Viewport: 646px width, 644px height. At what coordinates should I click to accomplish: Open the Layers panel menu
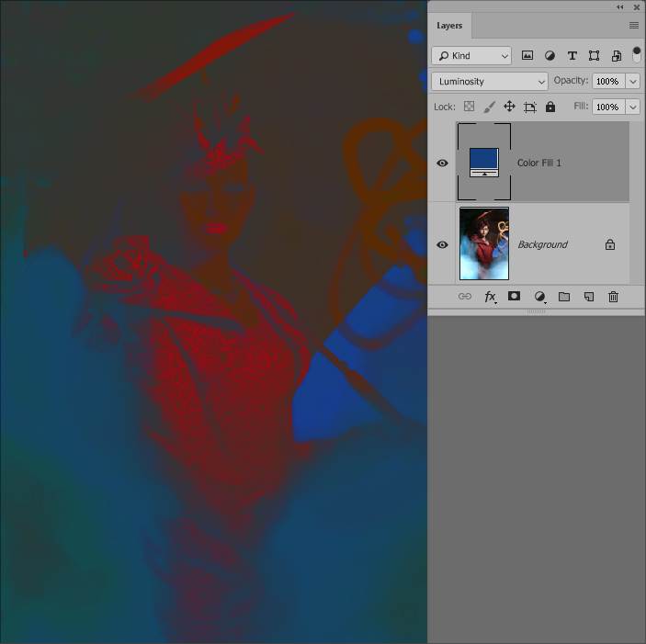click(634, 26)
